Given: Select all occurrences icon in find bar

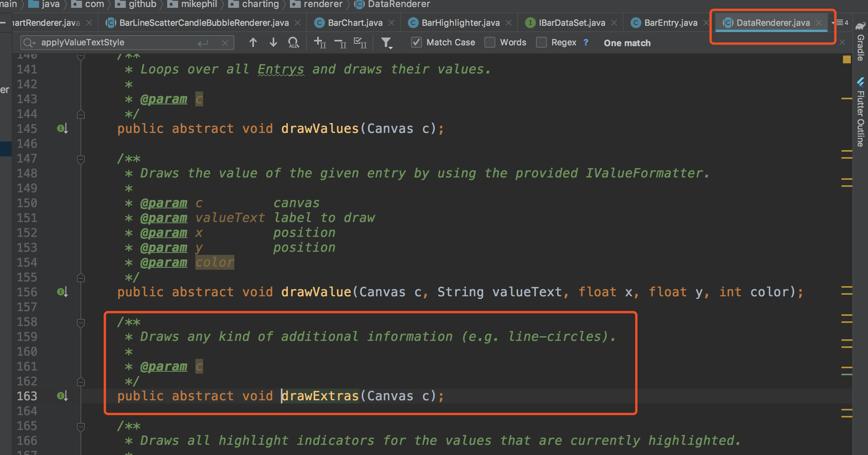Looking at the screenshot, I should pyautogui.click(x=360, y=42).
